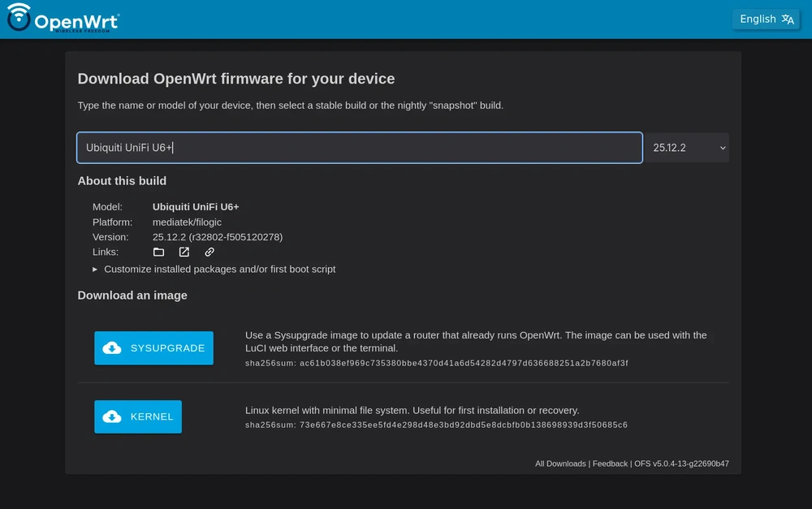
Task: Click the Ubiquiti UniFi U6+ model name
Action: click(x=196, y=206)
